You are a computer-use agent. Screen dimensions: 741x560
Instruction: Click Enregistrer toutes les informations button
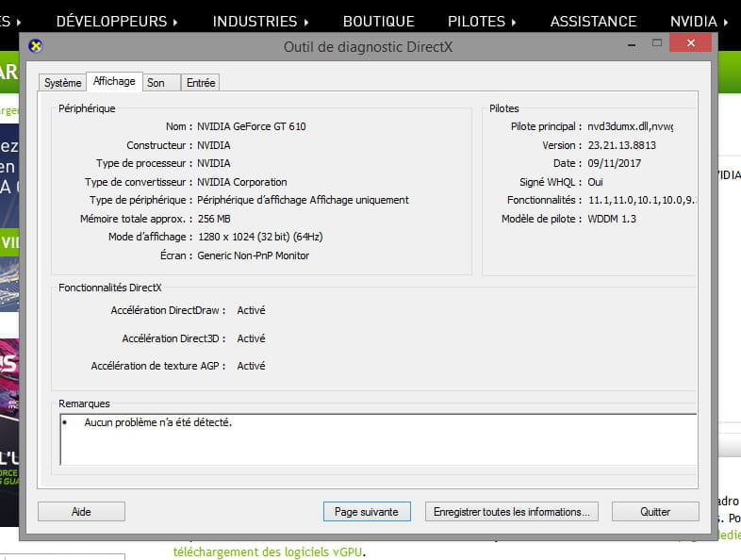click(x=511, y=512)
